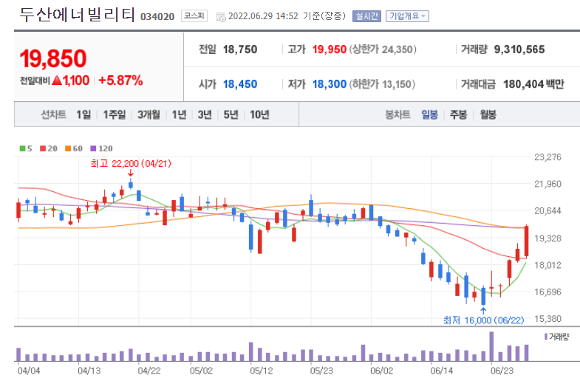This screenshot has width=580, height=392.
Task: Click the 16,696 price axis label
Action: 547,292
